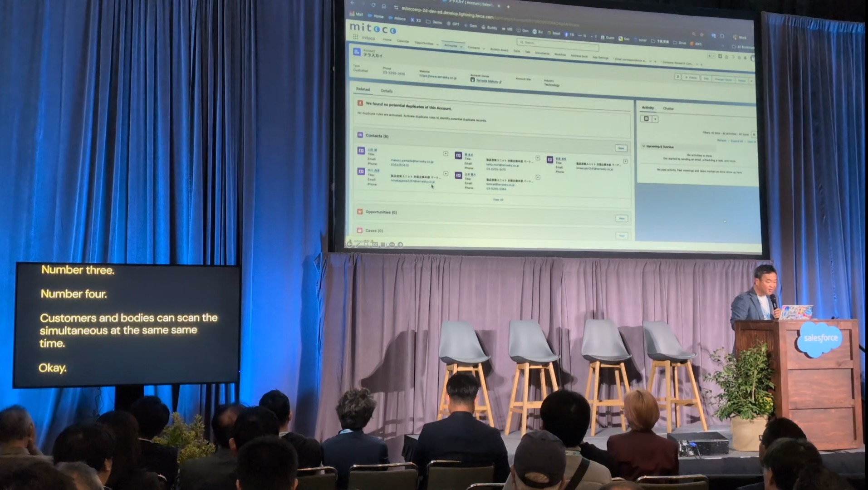This screenshot has width=868, height=490.
Task: Click the Salesforce global search field
Action: pyautogui.click(x=558, y=44)
